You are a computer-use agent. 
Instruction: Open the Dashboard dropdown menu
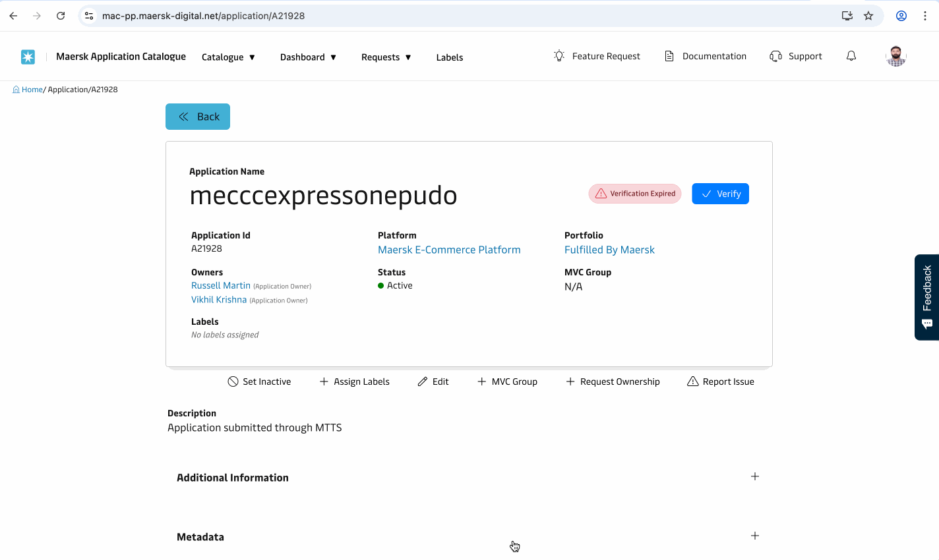pyautogui.click(x=308, y=57)
